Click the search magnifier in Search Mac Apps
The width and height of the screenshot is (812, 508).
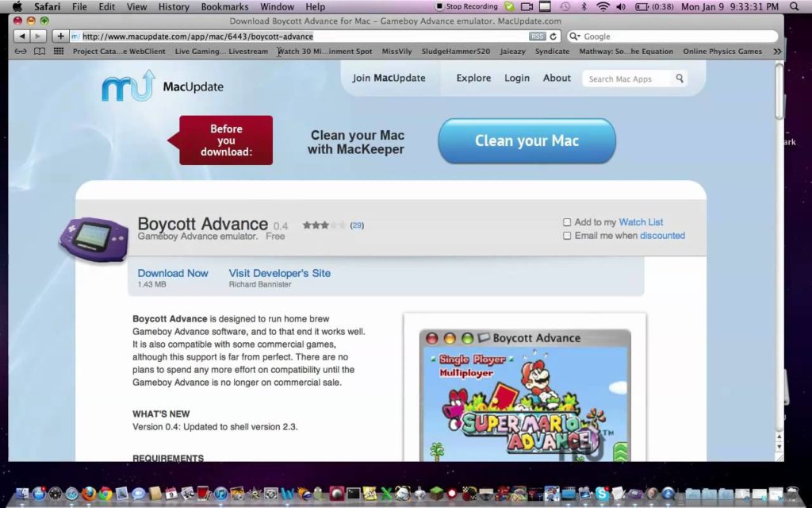tap(680, 79)
